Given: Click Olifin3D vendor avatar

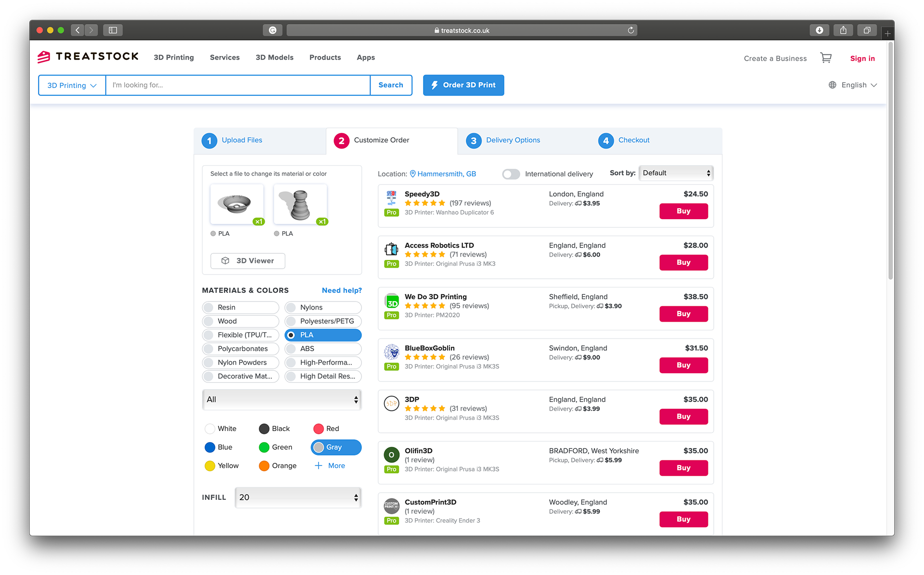Looking at the screenshot, I should tap(392, 455).
